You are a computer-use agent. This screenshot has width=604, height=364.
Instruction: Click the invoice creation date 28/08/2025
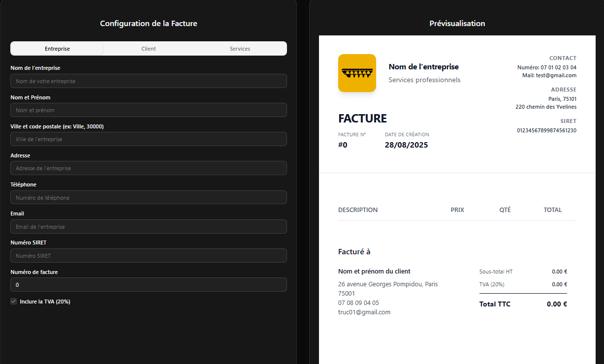pos(406,145)
